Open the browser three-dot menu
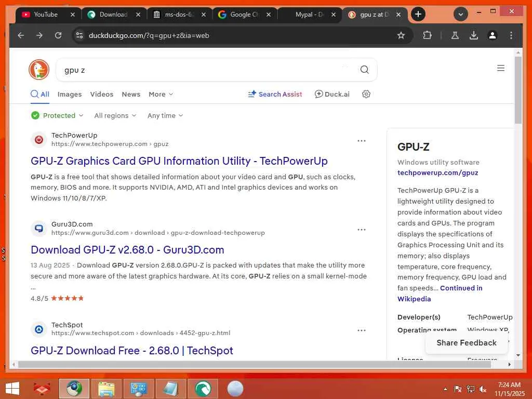Screen dimensions: 532x399 511,35
